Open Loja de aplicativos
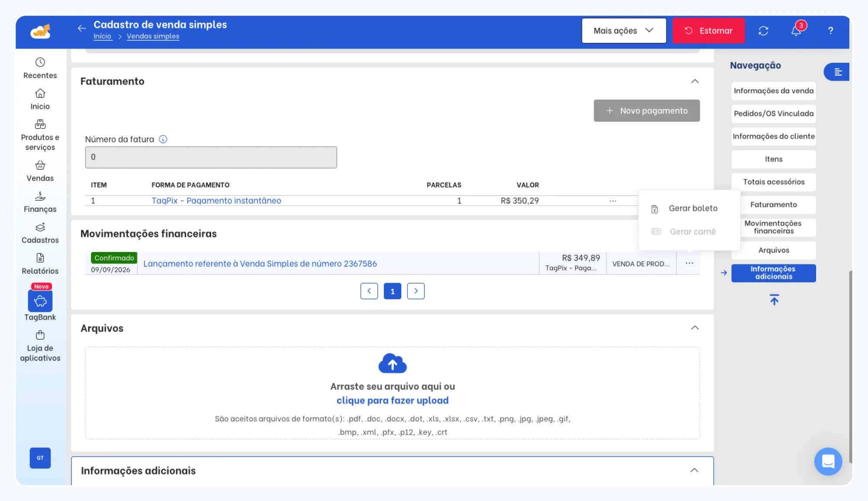 [40, 346]
